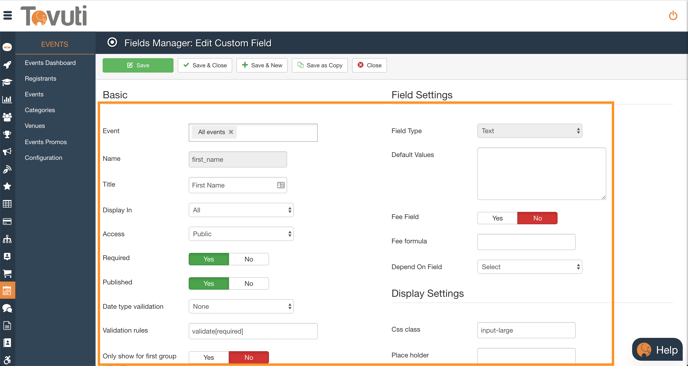Screen dimensions: 688x366
Task: Open Venues in the Events menu
Action: 35,126
